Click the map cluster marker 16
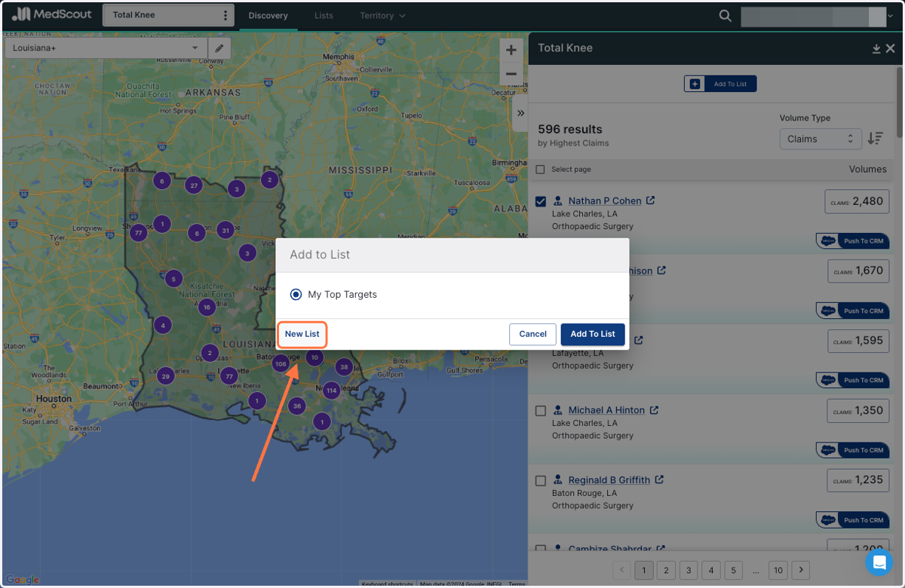The height and width of the screenshot is (588, 905). 207,307
